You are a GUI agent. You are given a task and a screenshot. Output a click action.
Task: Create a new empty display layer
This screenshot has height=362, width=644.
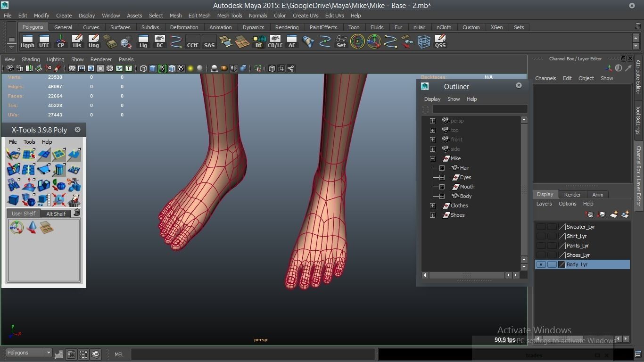coord(614,214)
